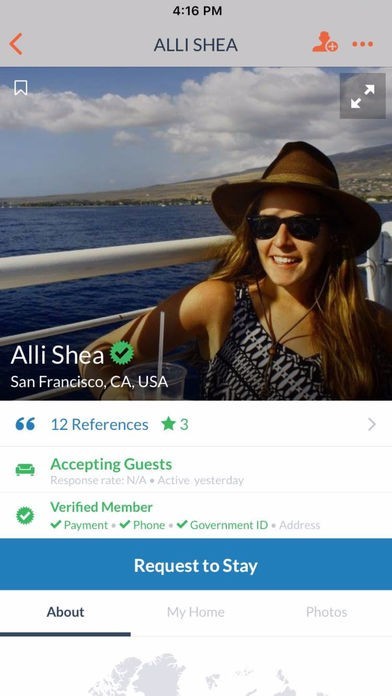Tap the Verified Member checkmark seal icon
Viewport: 392px width, 696px height.
25,515
